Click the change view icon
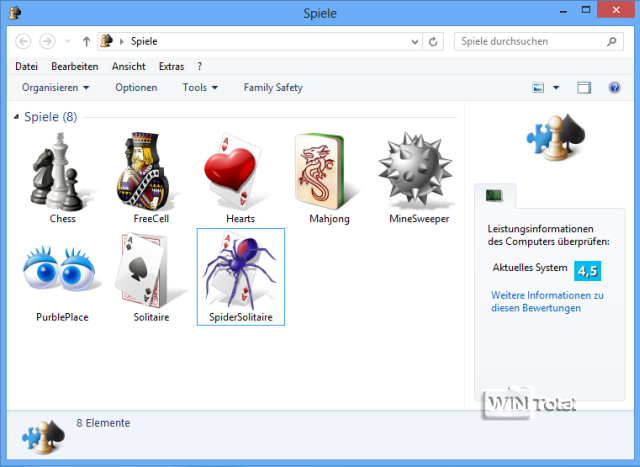Viewport: 640px width, 467px height. click(538, 87)
